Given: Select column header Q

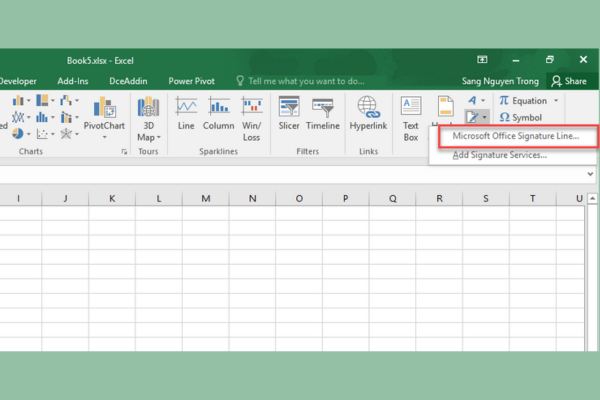Looking at the screenshot, I should [x=393, y=198].
